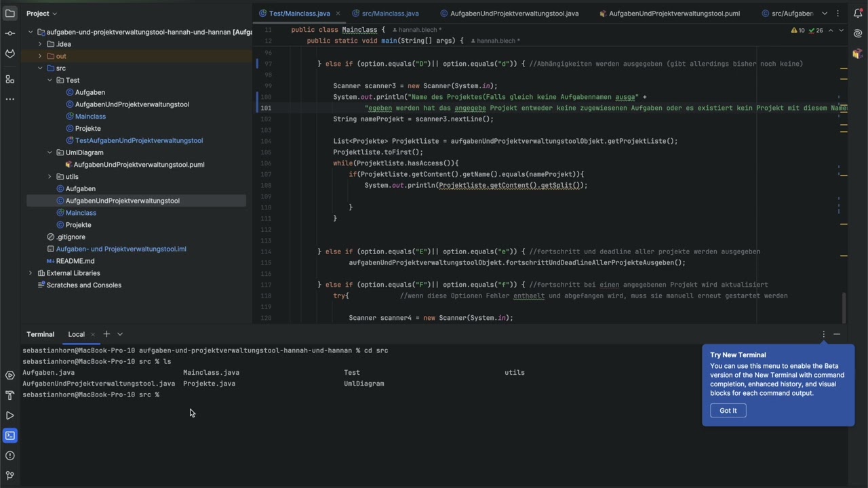Hide the Terminal panel with minimize icon
This screenshot has width=868, height=488.
tap(837, 334)
